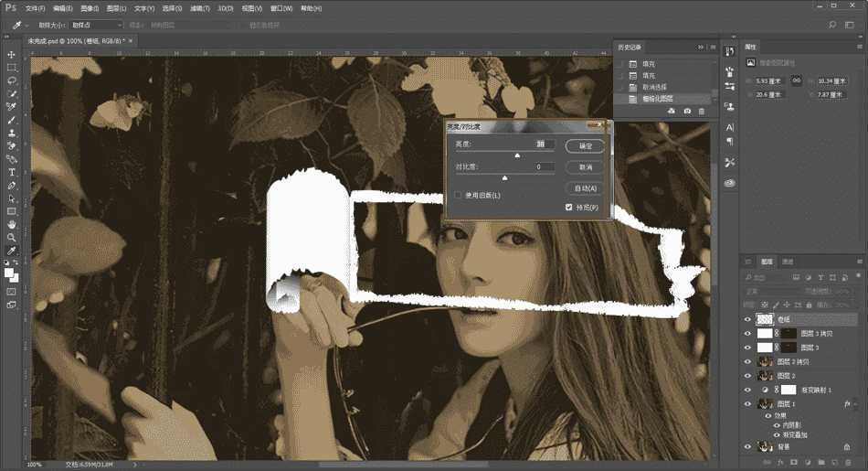
Task: Click the 确定 button
Action: pos(585,146)
